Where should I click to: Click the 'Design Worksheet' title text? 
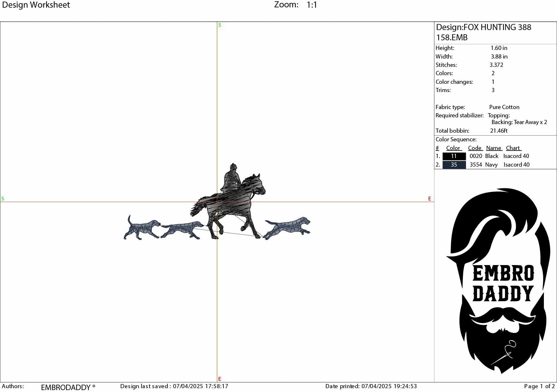pos(36,5)
